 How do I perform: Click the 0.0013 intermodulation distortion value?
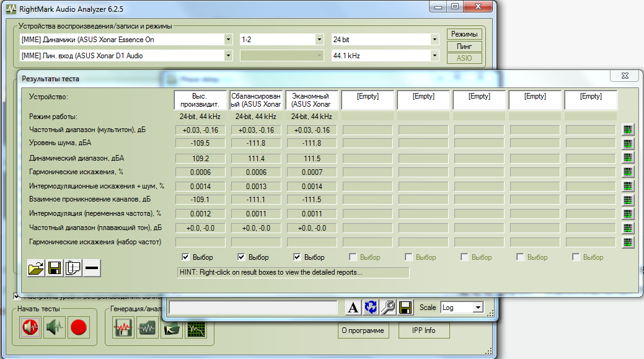(256, 187)
